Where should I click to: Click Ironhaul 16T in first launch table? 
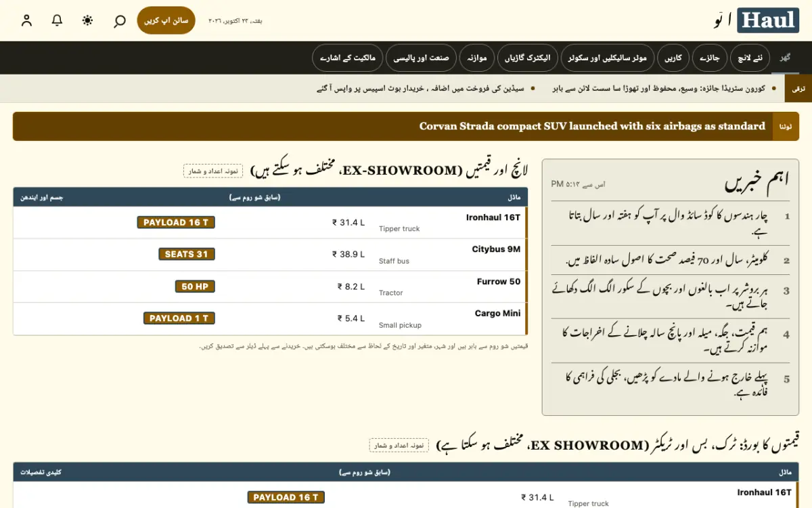click(493, 217)
